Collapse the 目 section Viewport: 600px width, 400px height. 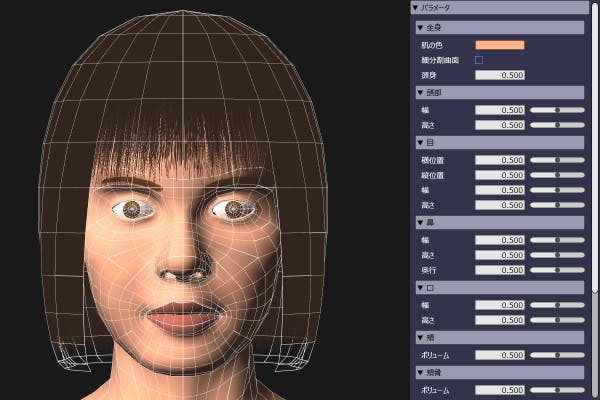tap(419, 143)
